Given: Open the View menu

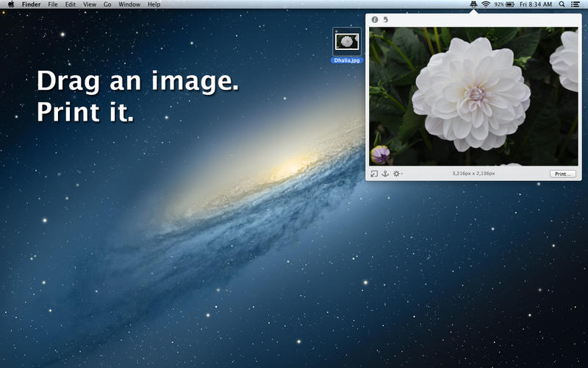Looking at the screenshot, I should [90, 4].
